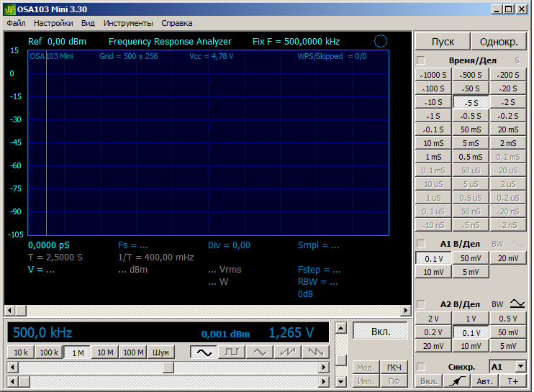Image resolution: width=534 pixels, height=392 pixels.
Task: Select the square waveform button
Action: [x=232, y=352]
